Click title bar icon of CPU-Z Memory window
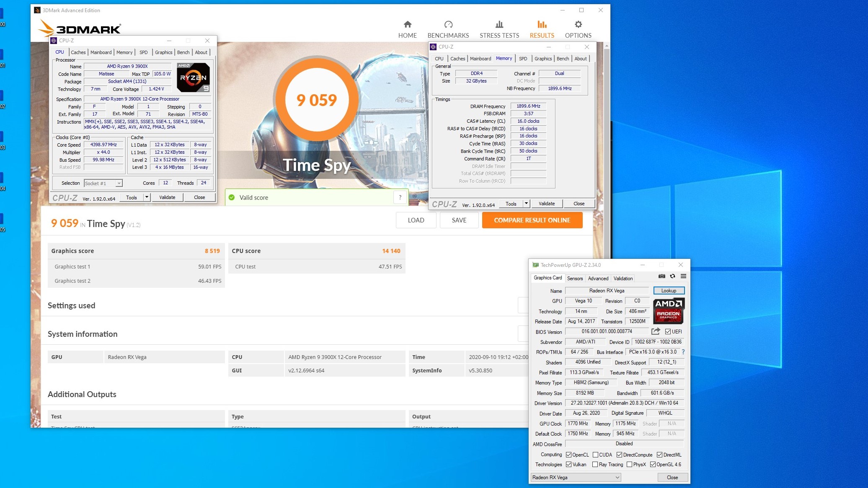This screenshot has height=488, width=868. click(434, 47)
